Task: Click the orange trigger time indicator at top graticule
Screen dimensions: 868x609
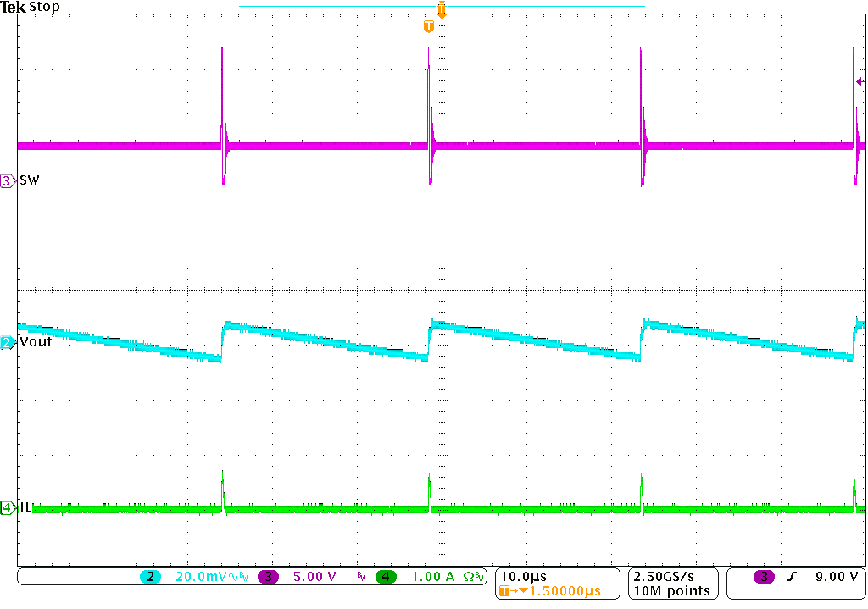Action: (x=441, y=7)
